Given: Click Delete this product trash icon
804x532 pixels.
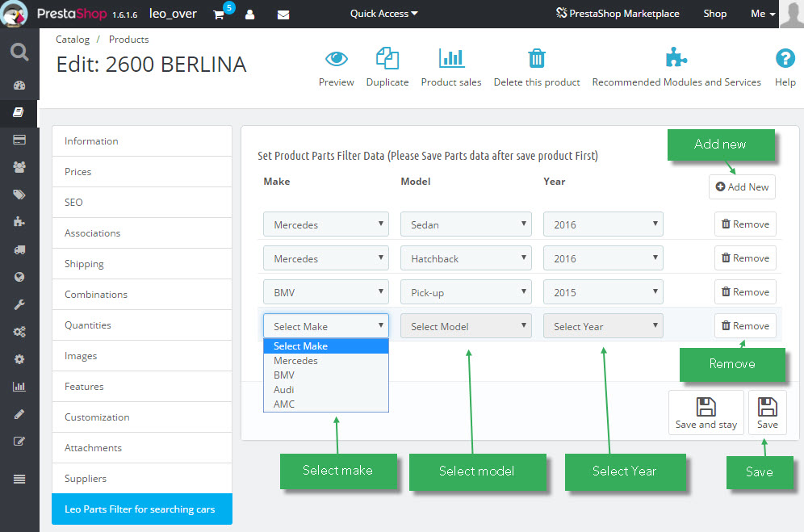Looking at the screenshot, I should (x=537, y=58).
